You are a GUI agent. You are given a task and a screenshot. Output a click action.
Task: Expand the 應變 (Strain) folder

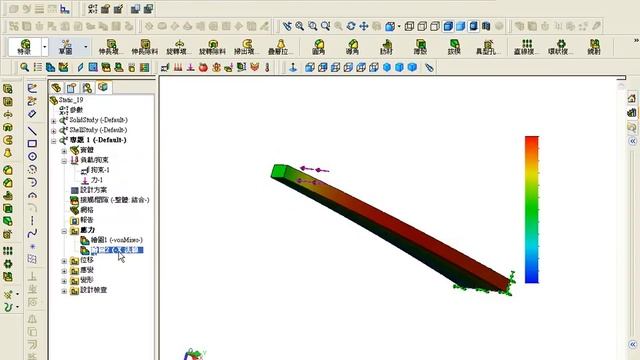pyautogui.click(x=64, y=271)
